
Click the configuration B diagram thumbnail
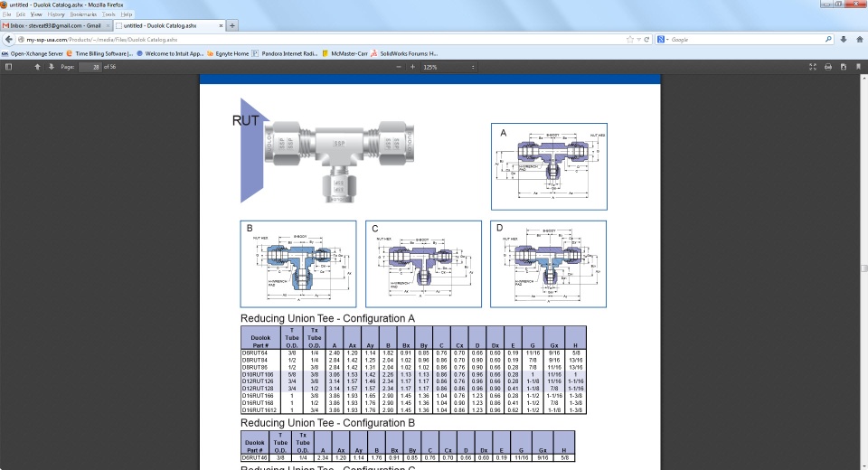298,264
